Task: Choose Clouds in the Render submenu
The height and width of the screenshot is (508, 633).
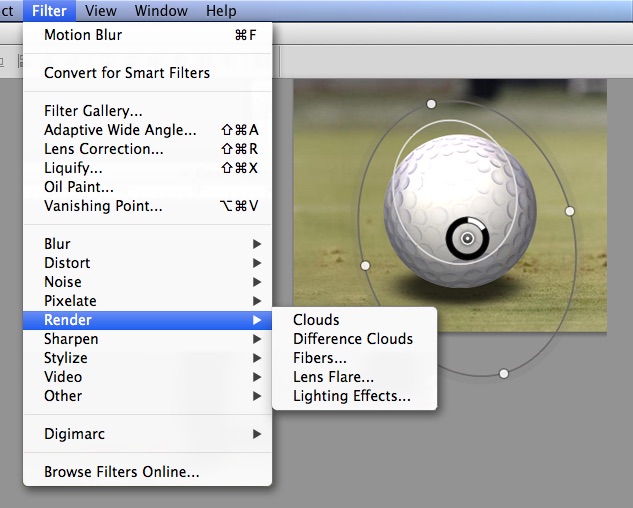Action: [x=316, y=320]
